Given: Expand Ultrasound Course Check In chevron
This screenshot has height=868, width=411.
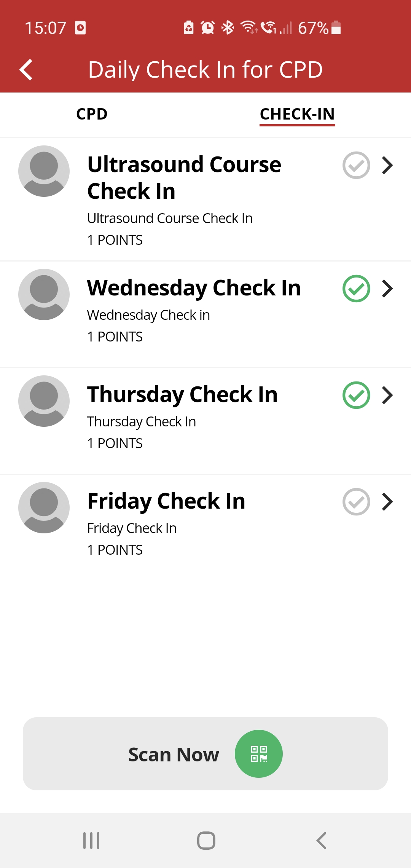Looking at the screenshot, I should tap(387, 165).
